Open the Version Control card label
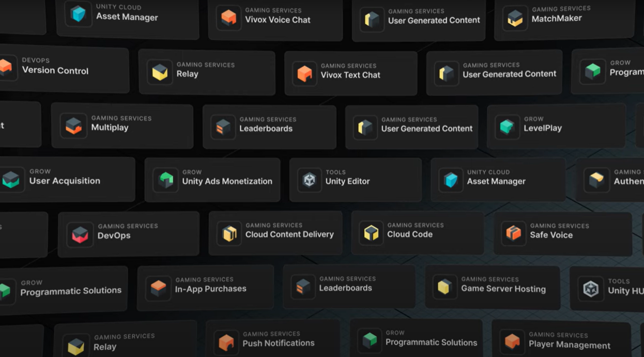The height and width of the screenshot is (357, 644). [55, 70]
